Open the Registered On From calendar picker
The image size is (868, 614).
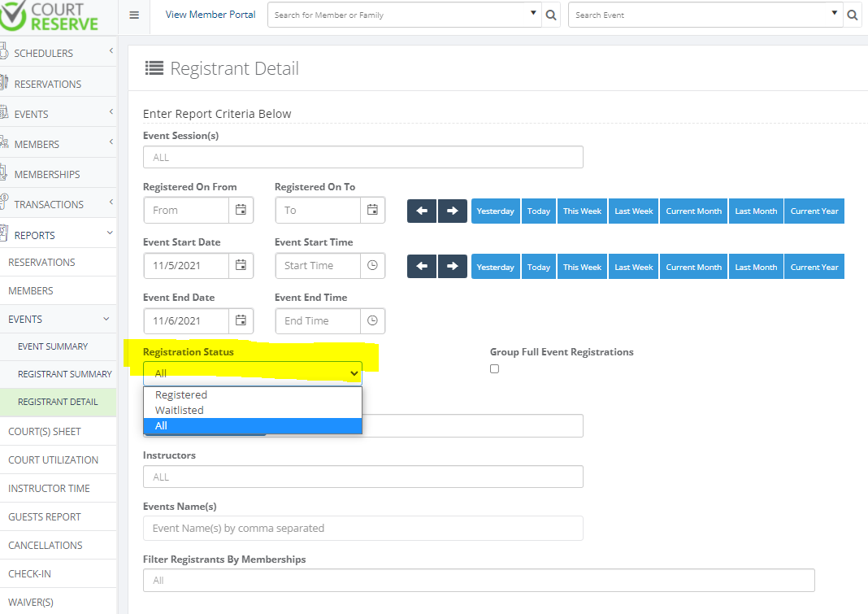pos(241,210)
